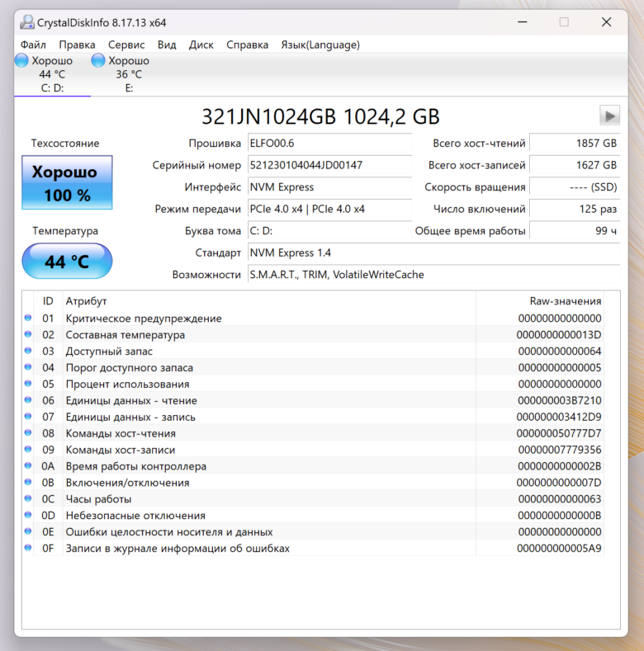Open the Диск menu

(201, 45)
